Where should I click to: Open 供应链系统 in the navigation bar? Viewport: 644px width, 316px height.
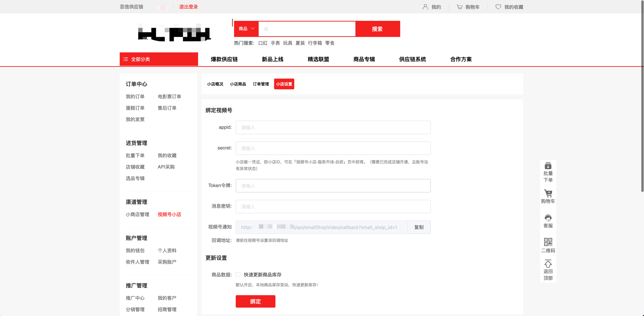point(412,59)
